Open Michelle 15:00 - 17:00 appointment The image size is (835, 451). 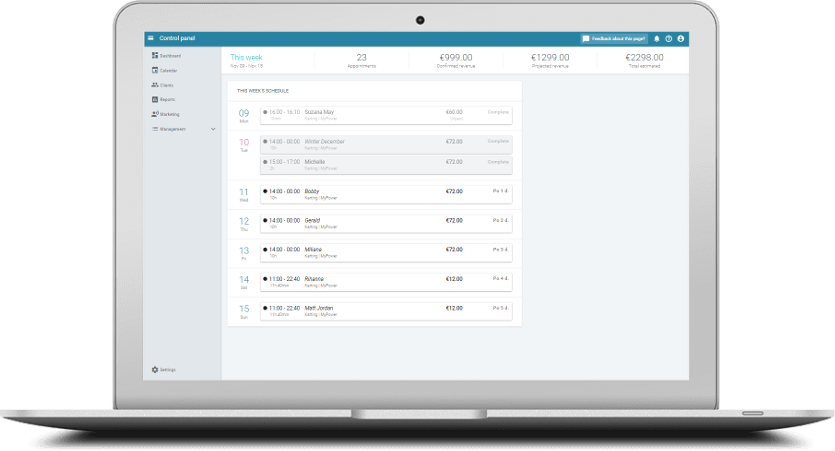[x=386, y=165]
